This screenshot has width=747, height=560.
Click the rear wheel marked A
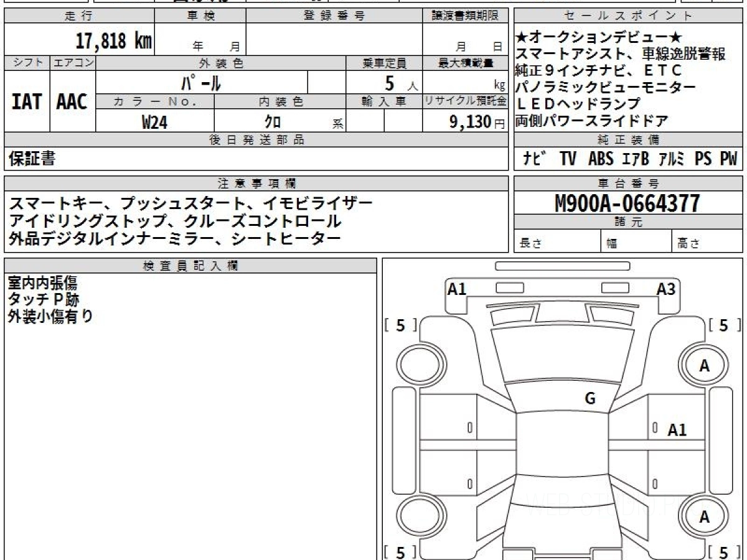pyautogui.click(x=704, y=516)
